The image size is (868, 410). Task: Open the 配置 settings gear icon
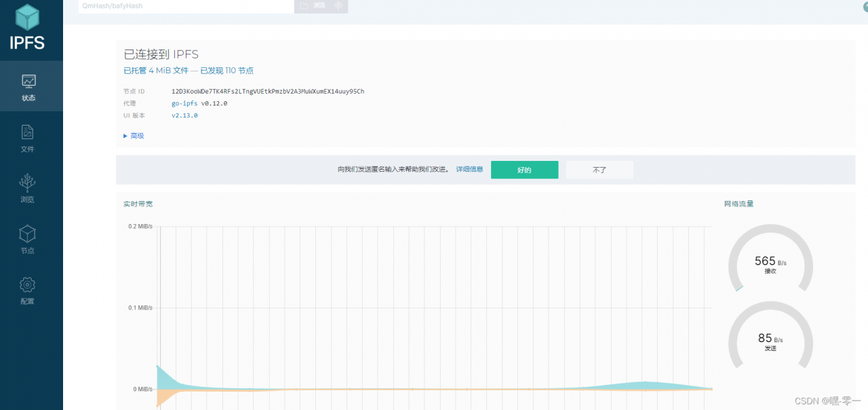tap(27, 284)
